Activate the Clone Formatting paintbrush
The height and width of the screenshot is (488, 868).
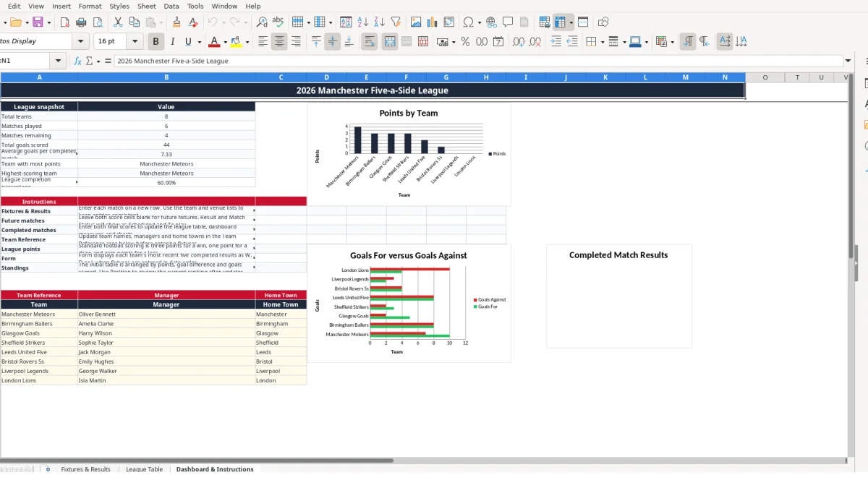click(x=176, y=22)
